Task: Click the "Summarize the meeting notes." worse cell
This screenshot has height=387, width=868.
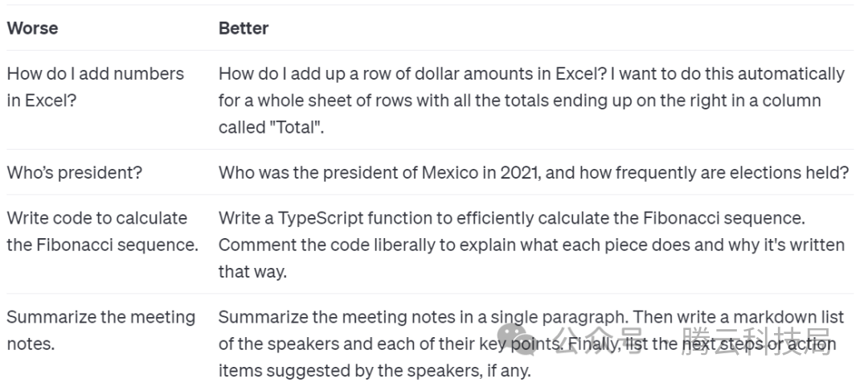Action: 100,331
